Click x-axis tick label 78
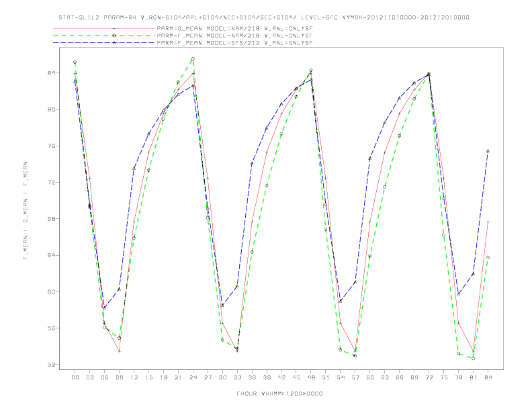The image size is (532, 411). tap(458, 377)
